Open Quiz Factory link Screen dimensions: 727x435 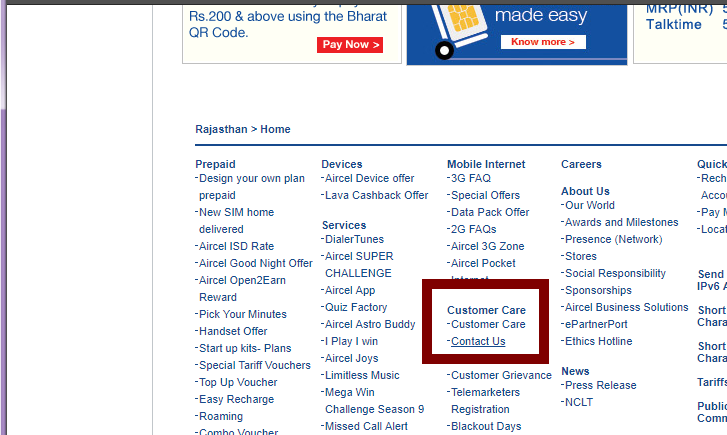coord(356,307)
